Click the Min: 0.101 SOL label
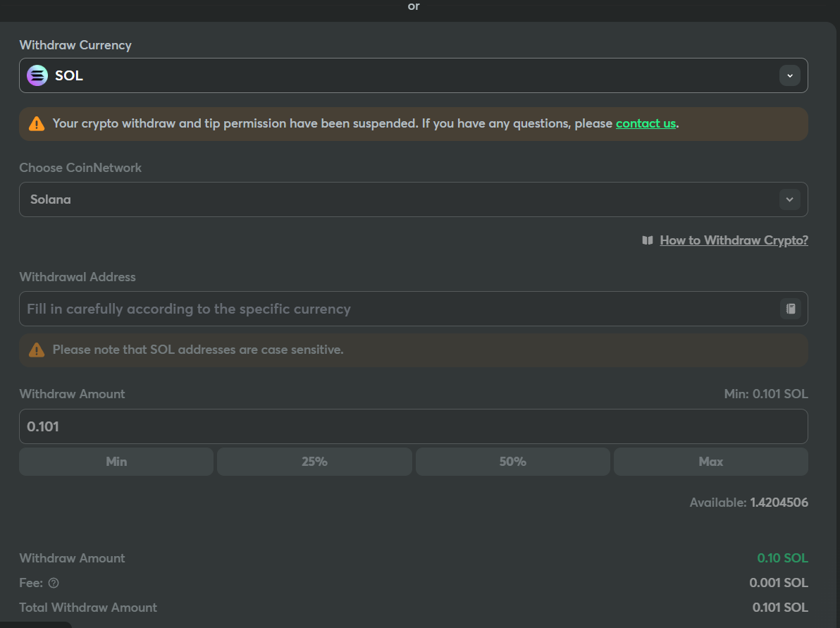The height and width of the screenshot is (628, 840). pos(765,394)
